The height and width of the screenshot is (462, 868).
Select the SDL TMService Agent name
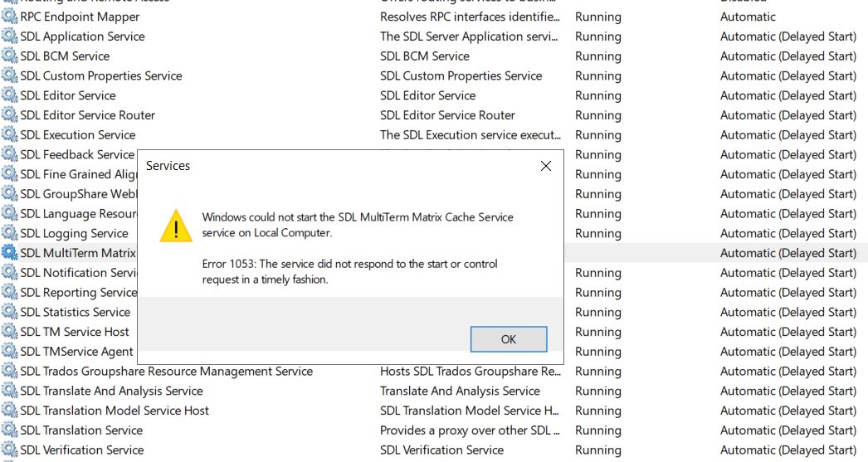click(x=76, y=352)
